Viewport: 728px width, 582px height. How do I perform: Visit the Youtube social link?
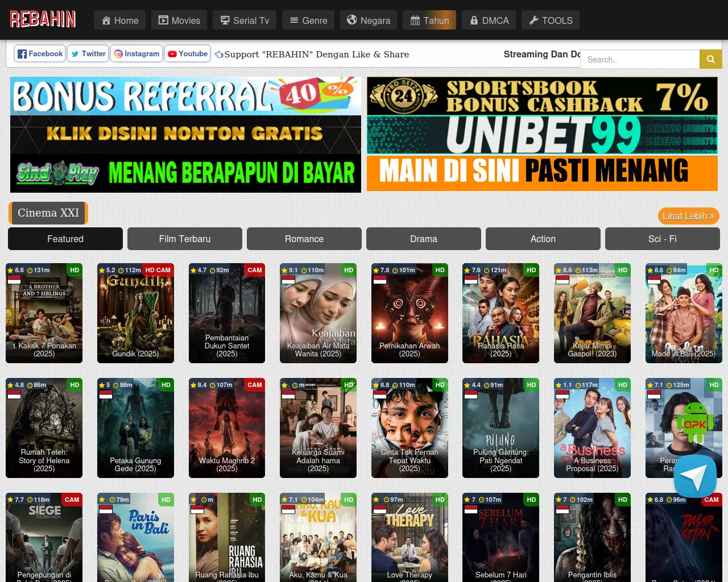click(188, 54)
